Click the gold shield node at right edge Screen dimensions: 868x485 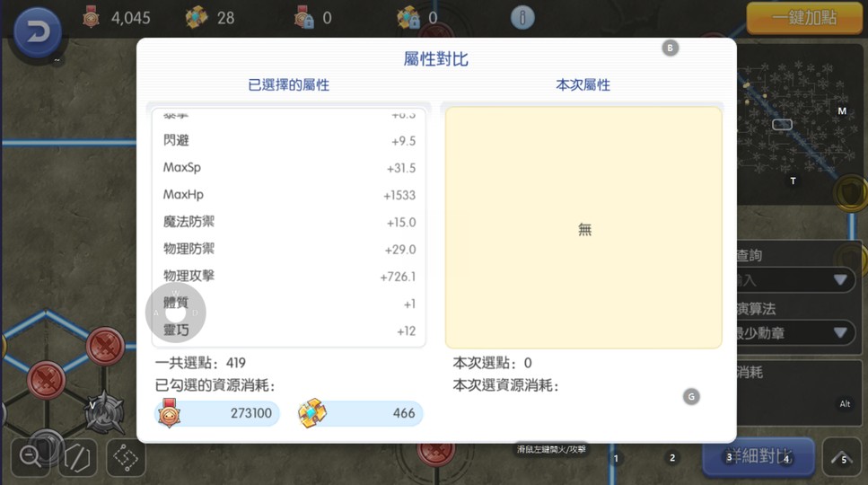(x=850, y=193)
